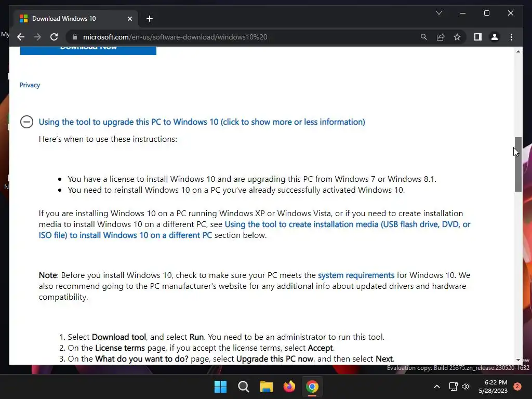Minimize the Chrome window
The image size is (532, 399).
tap(463, 13)
